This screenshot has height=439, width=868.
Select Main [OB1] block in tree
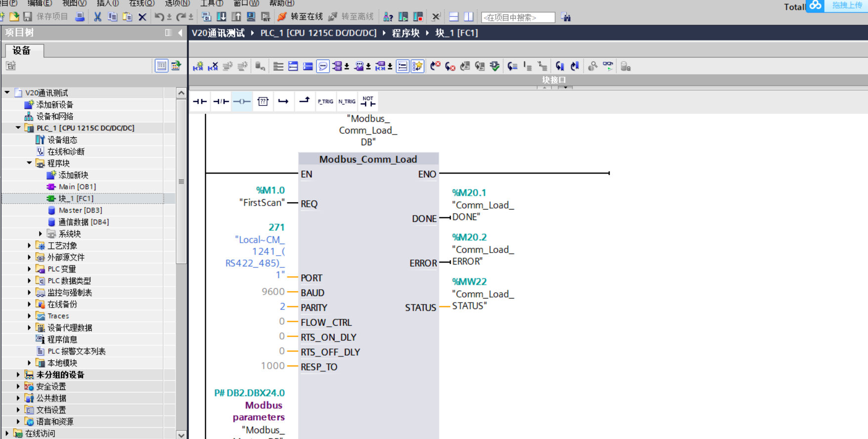coord(77,186)
